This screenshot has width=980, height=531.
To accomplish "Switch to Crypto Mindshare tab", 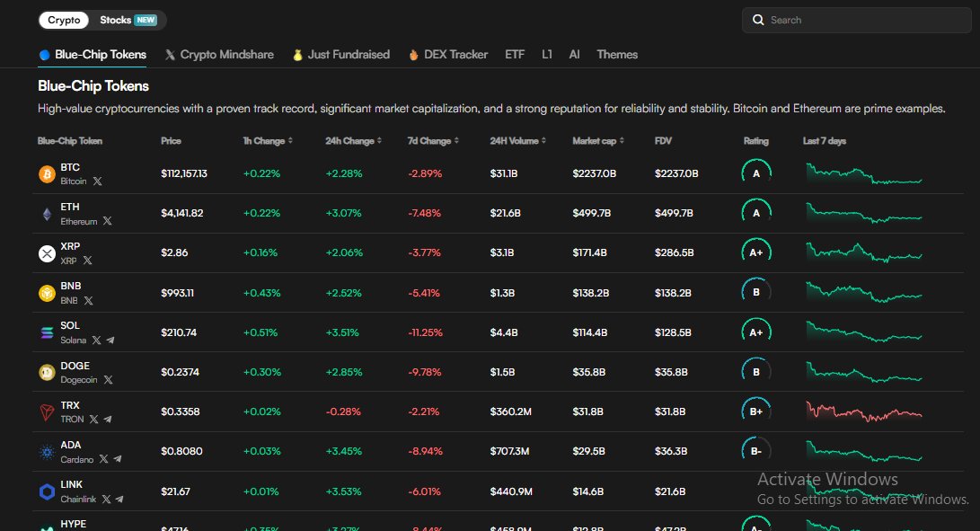I will [219, 55].
